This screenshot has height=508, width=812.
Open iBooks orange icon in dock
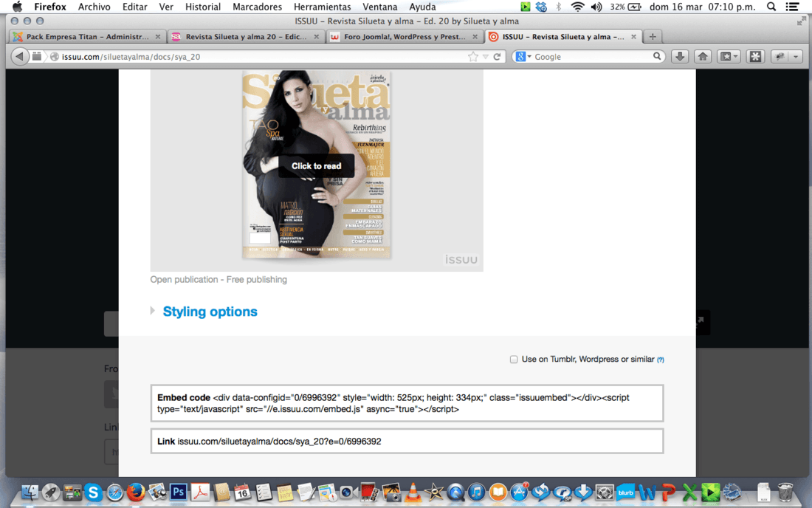(498, 492)
